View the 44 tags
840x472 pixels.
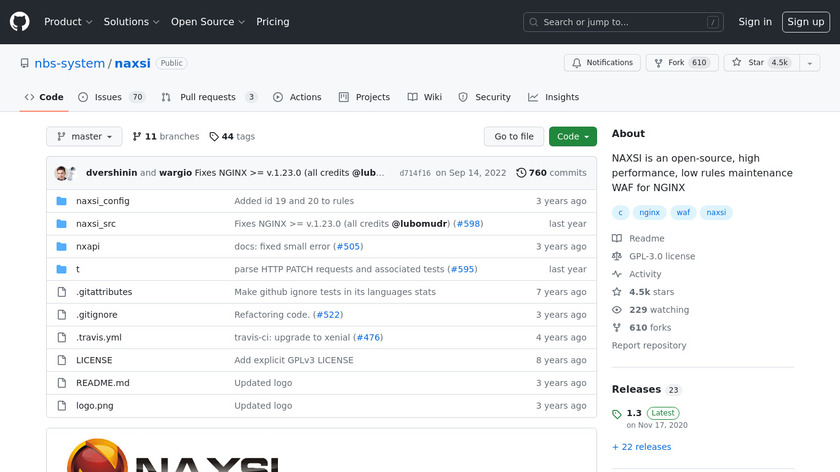point(232,137)
